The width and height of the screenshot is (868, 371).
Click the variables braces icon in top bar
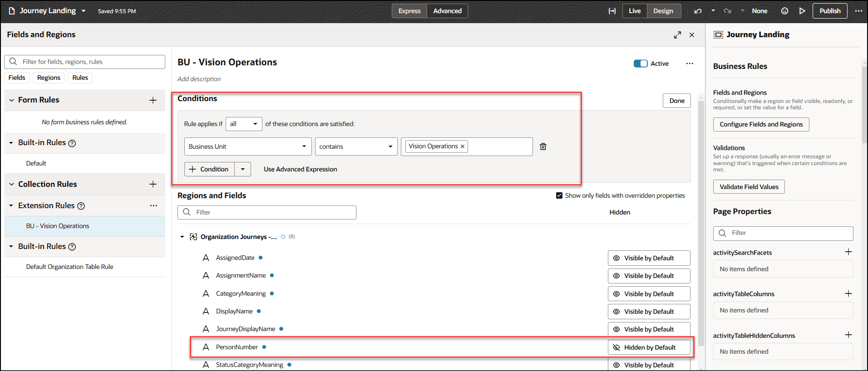point(612,11)
